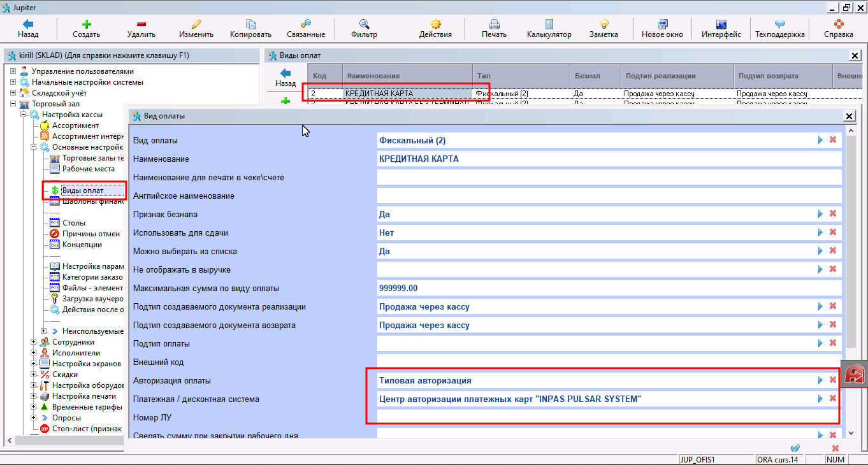
Task: Sort by the Код column header
Action: 325,76
